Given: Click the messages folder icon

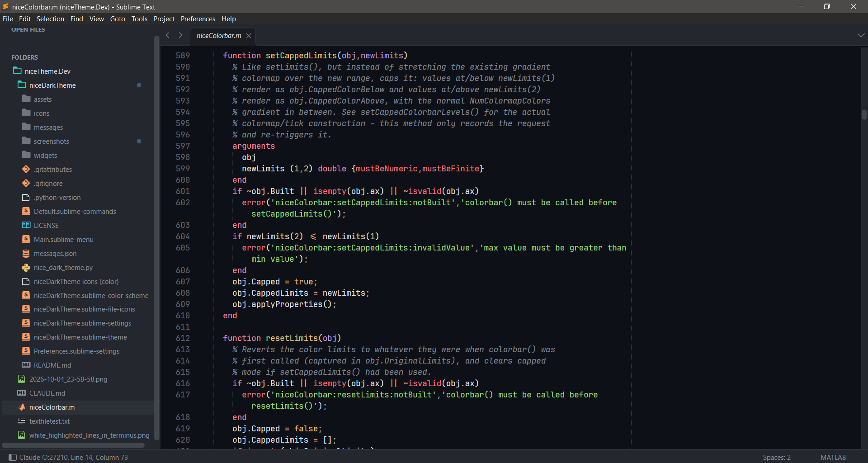Looking at the screenshot, I should [26, 127].
